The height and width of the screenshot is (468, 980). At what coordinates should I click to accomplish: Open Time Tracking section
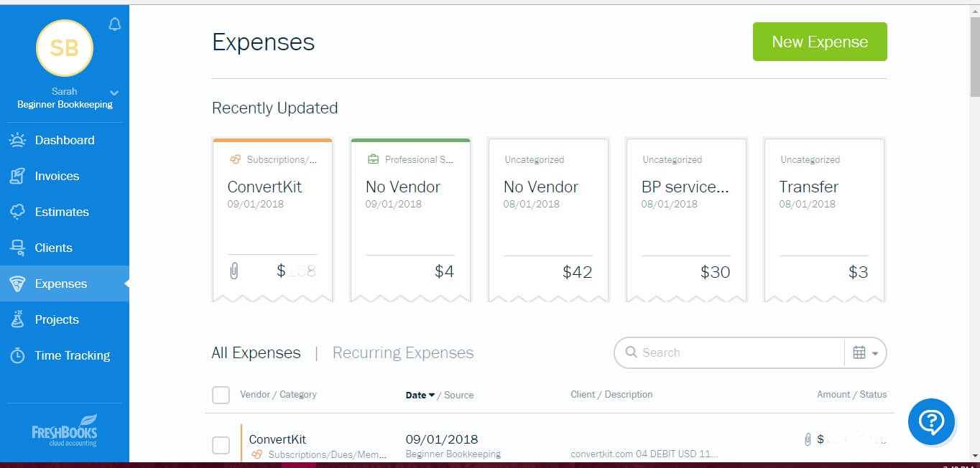coord(65,355)
